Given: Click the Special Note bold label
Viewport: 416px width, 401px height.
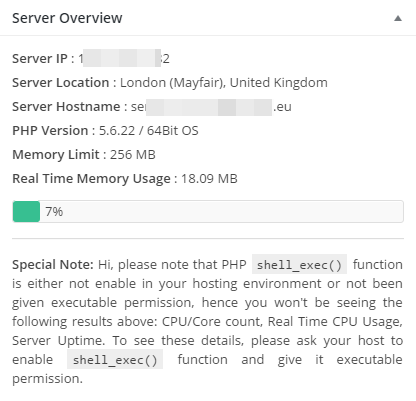Looking at the screenshot, I should click(x=53, y=265).
